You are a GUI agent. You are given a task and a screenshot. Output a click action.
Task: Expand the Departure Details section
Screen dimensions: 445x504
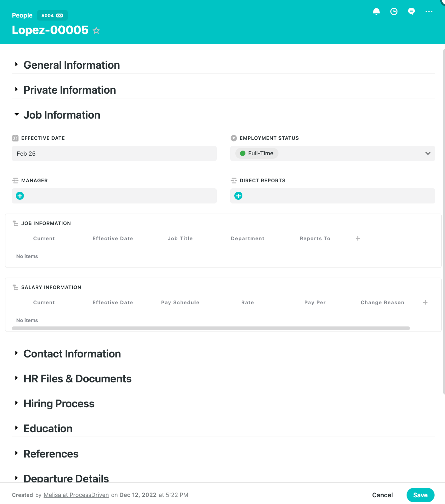pyautogui.click(x=16, y=478)
